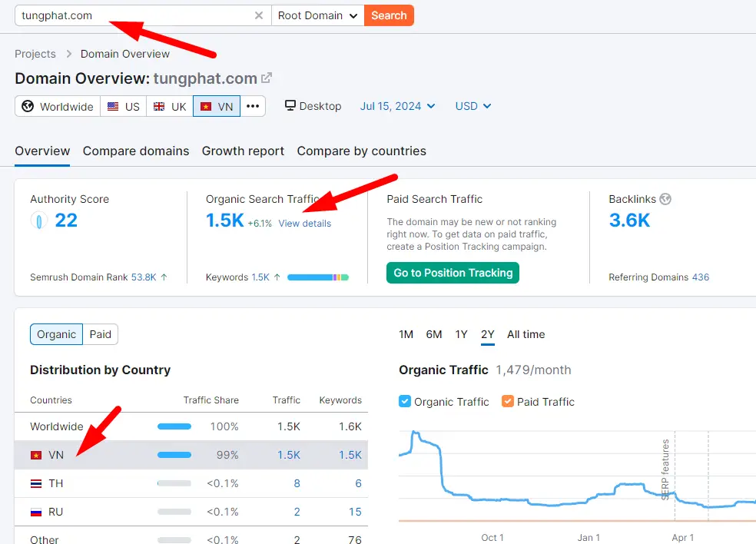Click the Vietnam flag in distribution table
The height and width of the screenshot is (544, 756).
36,456
